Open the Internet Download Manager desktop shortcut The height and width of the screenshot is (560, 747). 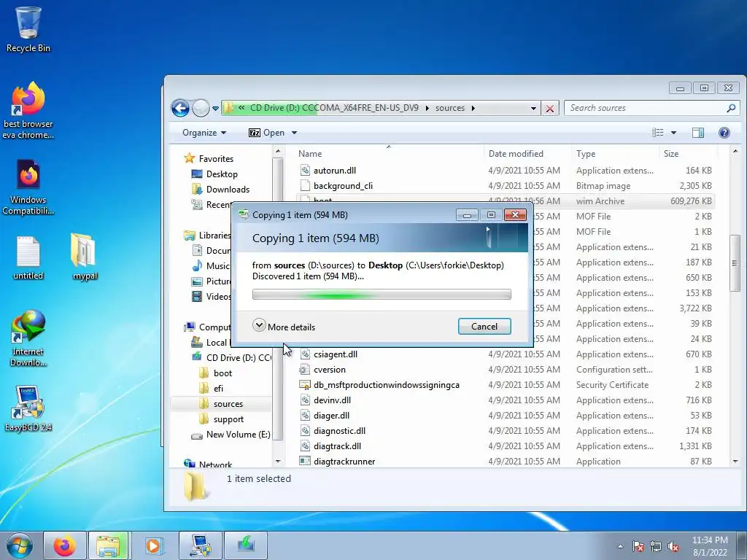pyautogui.click(x=28, y=338)
